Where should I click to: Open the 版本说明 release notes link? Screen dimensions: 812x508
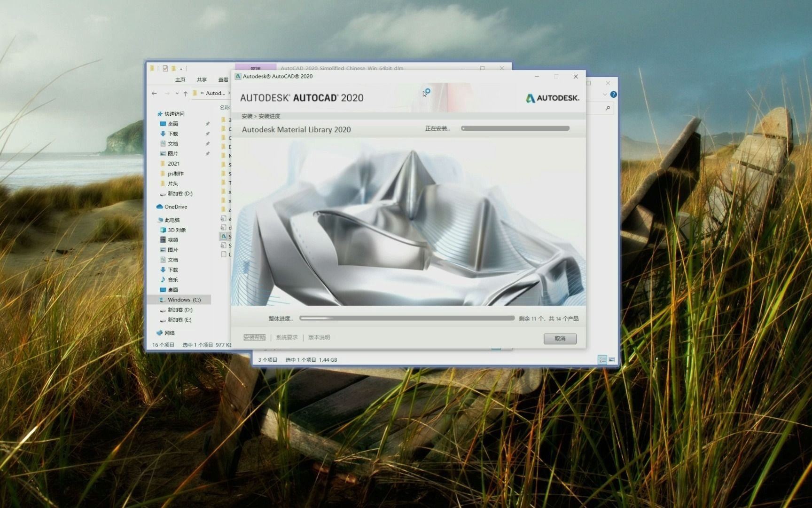coord(319,338)
